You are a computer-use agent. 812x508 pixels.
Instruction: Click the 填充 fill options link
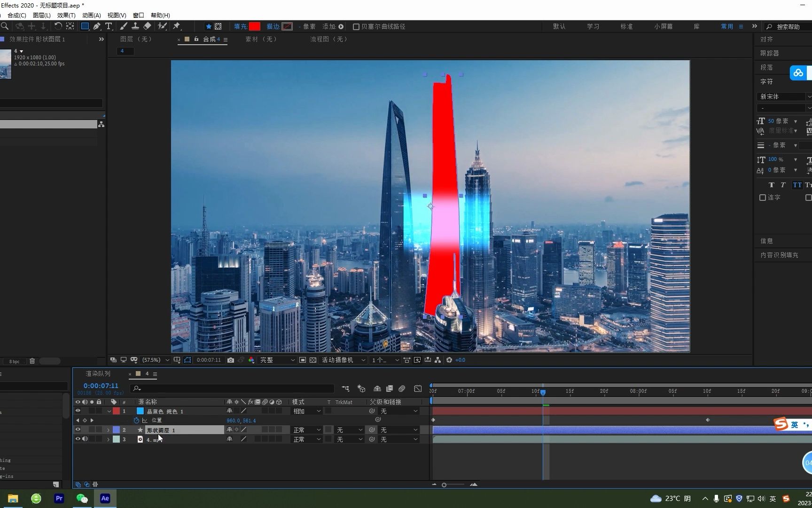coord(241,26)
